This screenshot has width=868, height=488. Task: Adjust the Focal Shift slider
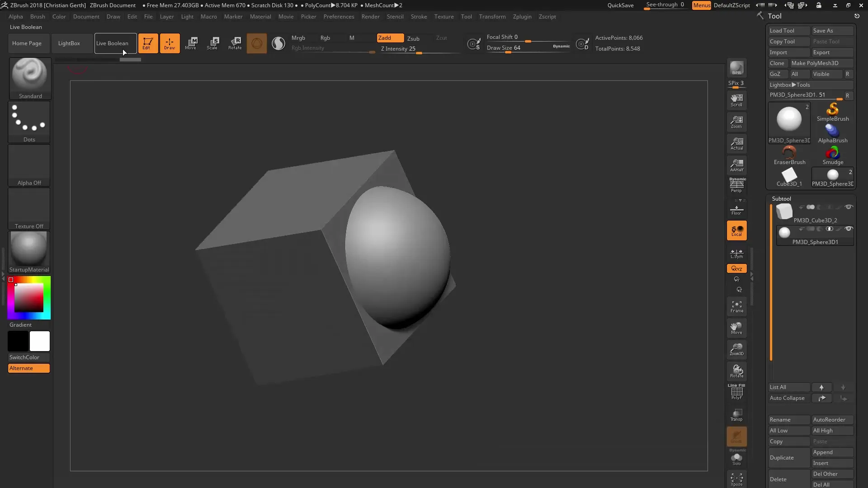[x=528, y=37]
